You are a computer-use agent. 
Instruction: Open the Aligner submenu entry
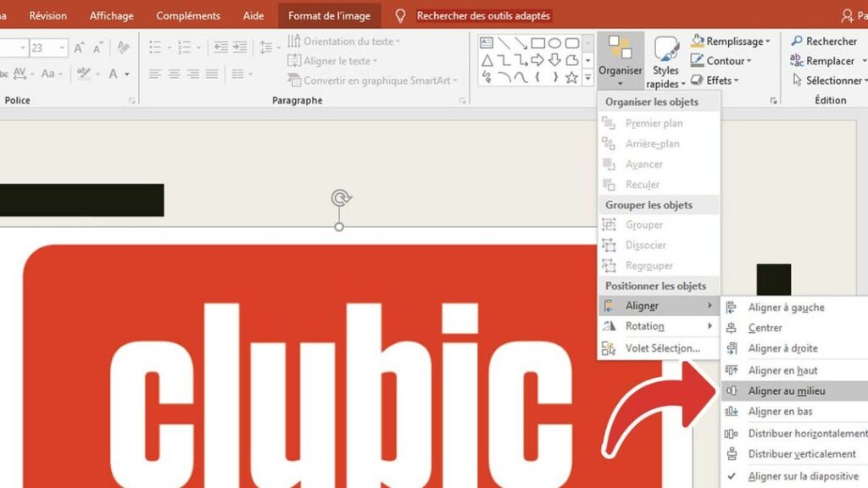pyautogui.click(x=659, y=305)
